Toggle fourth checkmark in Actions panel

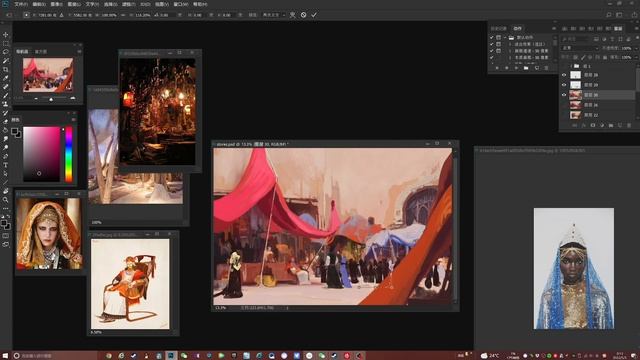pyautogui.click(x=491, y=58)
